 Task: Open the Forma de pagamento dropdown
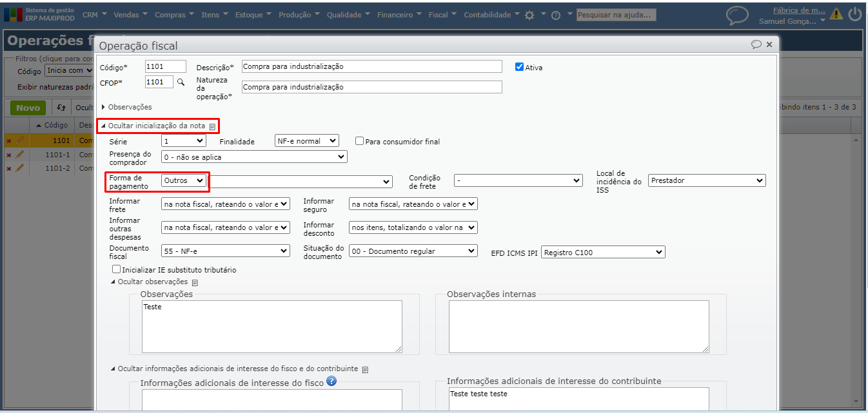184,181
